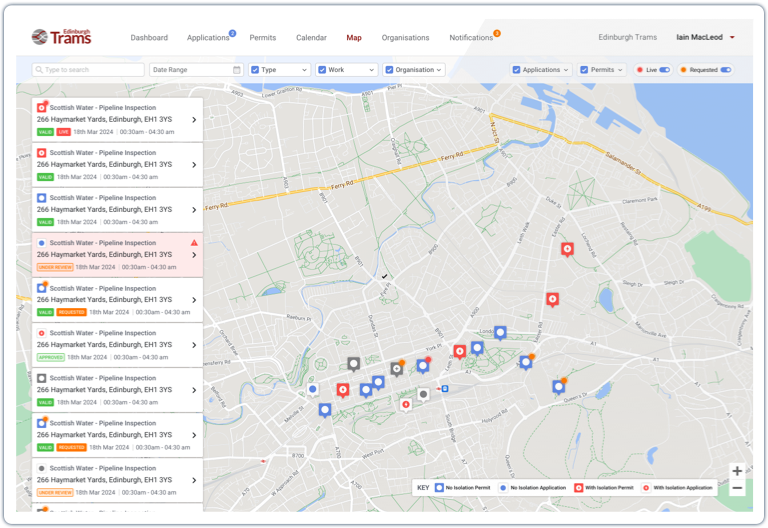Go to the Dashboard tab
Screen dimensions: 768x528
149,38
